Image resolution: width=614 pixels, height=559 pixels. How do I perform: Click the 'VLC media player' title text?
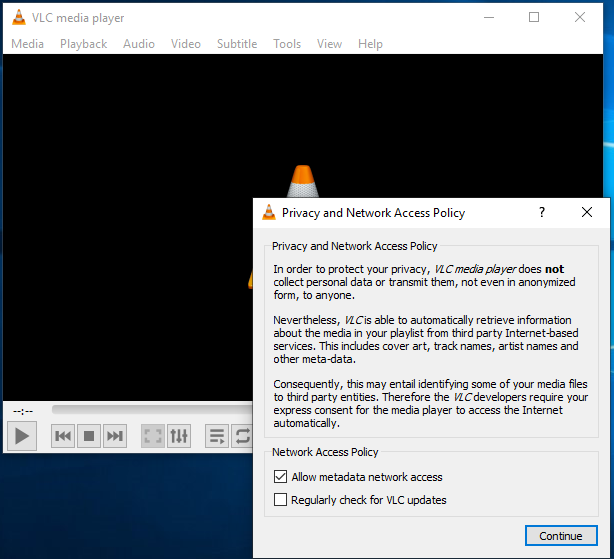pyautogui.click(x=78, y=18)
